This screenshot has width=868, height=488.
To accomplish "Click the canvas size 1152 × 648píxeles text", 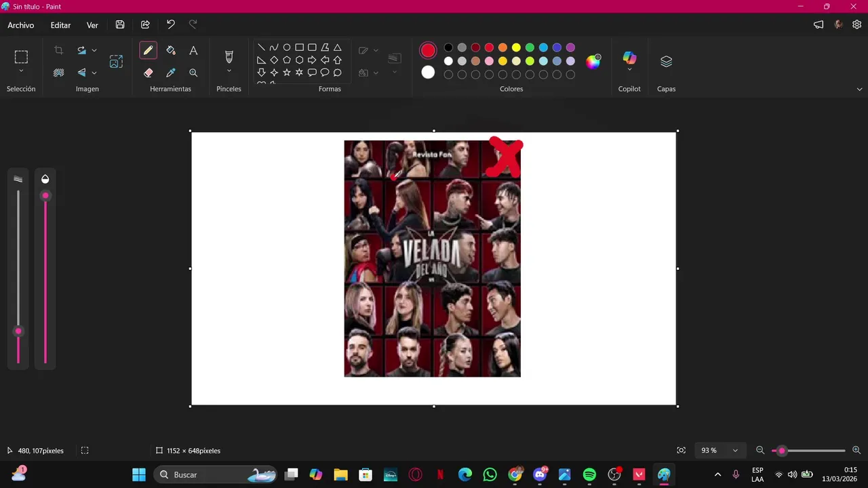I will coord(193,451).
